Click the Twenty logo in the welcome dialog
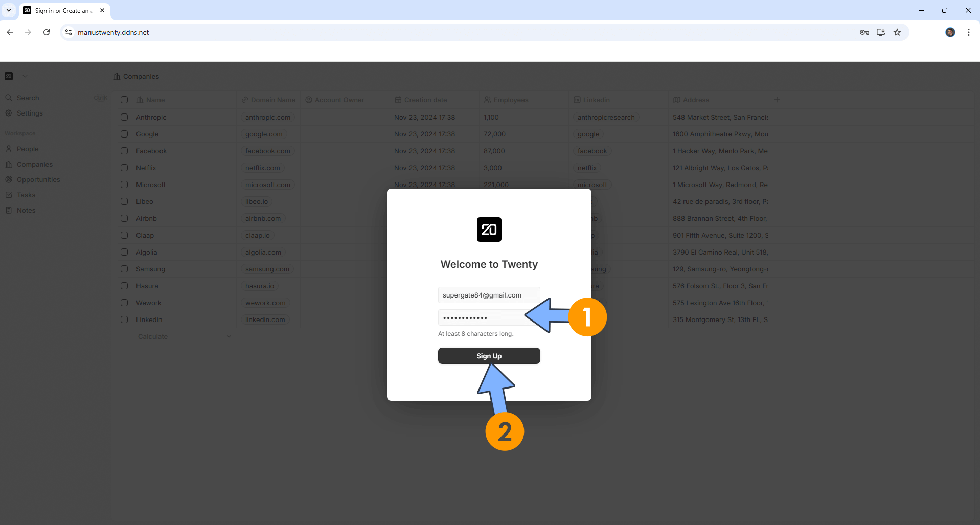 coord(489,230)
